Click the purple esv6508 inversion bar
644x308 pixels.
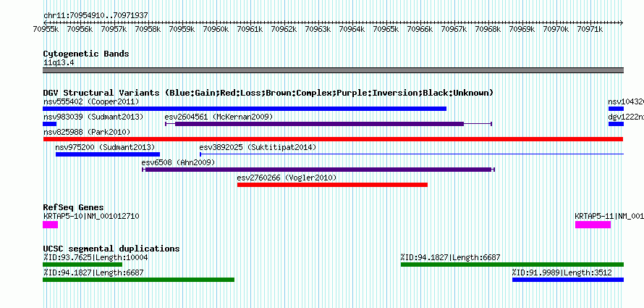[318, 170]
